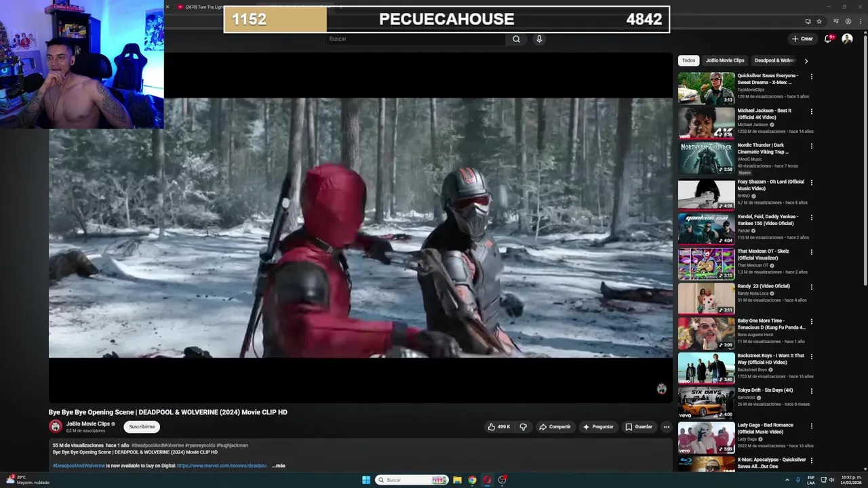The height and width of the screenshot is (488, 868).
Task: Open JoBlo Movie Clips channel name
Action: tap(87, 424)
